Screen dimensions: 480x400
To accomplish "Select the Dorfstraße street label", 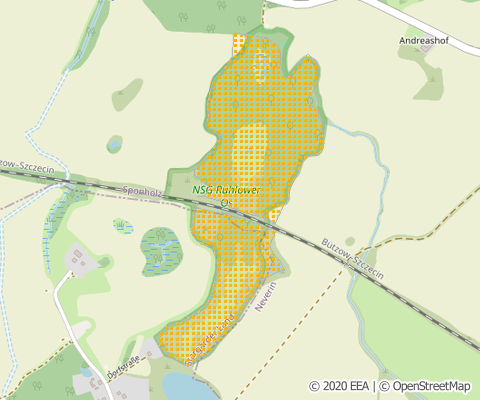I will coord(123,368).
